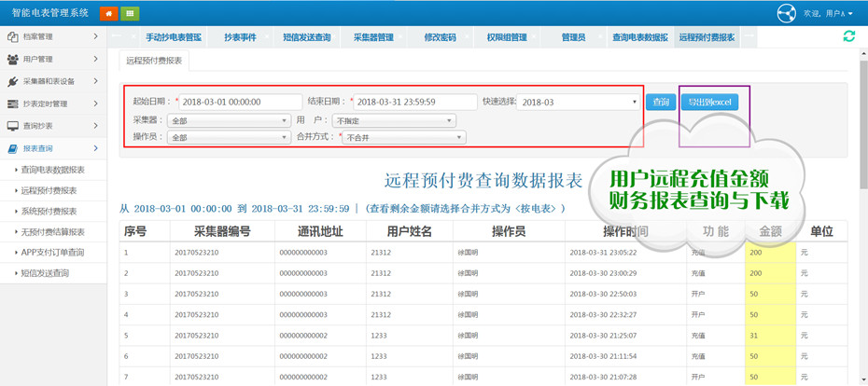Open 用户管理 sidebar section

click(52, 59)
